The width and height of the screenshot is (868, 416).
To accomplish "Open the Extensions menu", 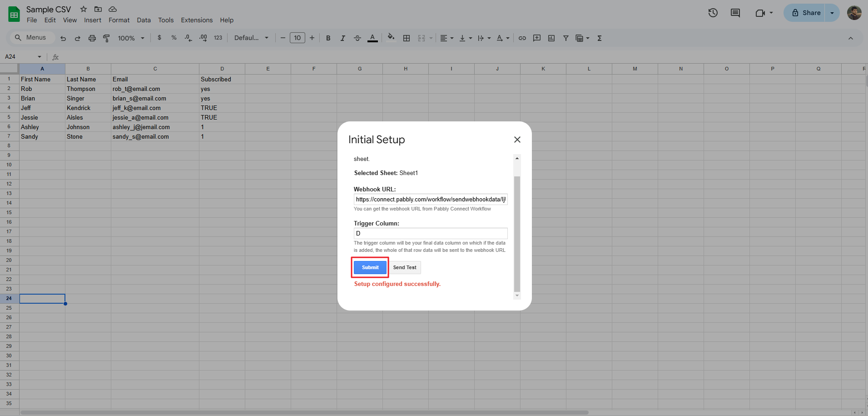I will point(196,20).
